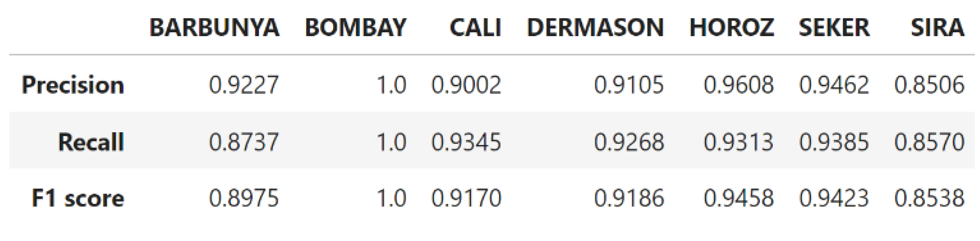Click SEKER recall value 0.9385
Viewport: 980px width, 241px height.
pos(834,142)
